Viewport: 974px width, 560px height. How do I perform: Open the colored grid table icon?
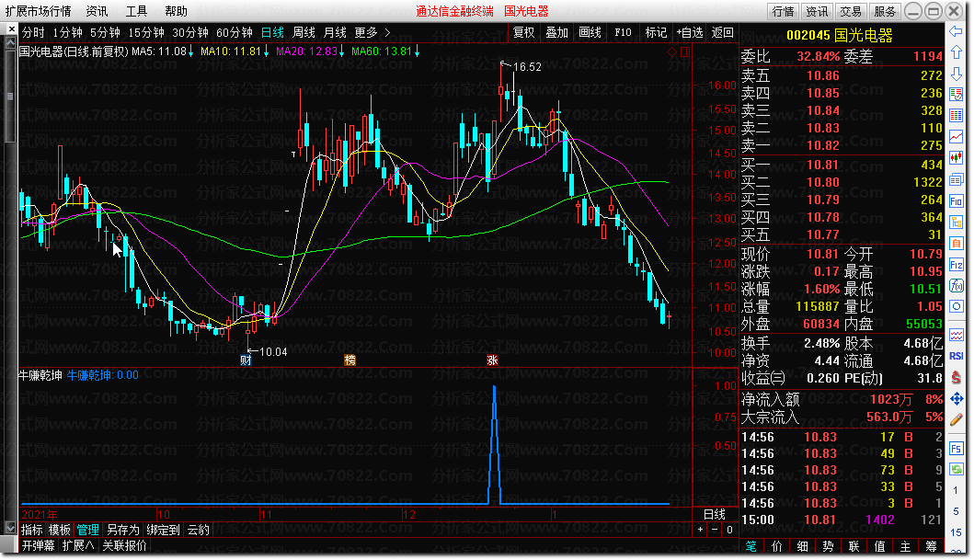point(956,116)
